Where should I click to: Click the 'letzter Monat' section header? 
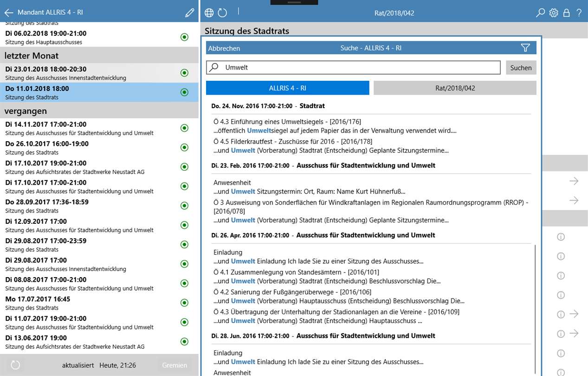tap(99, 55)
